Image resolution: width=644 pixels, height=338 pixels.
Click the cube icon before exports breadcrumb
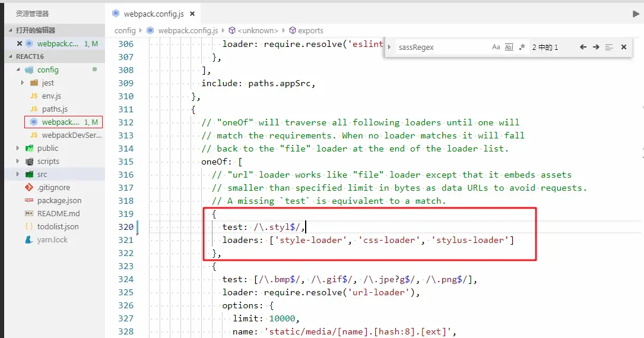coord(293,30)
